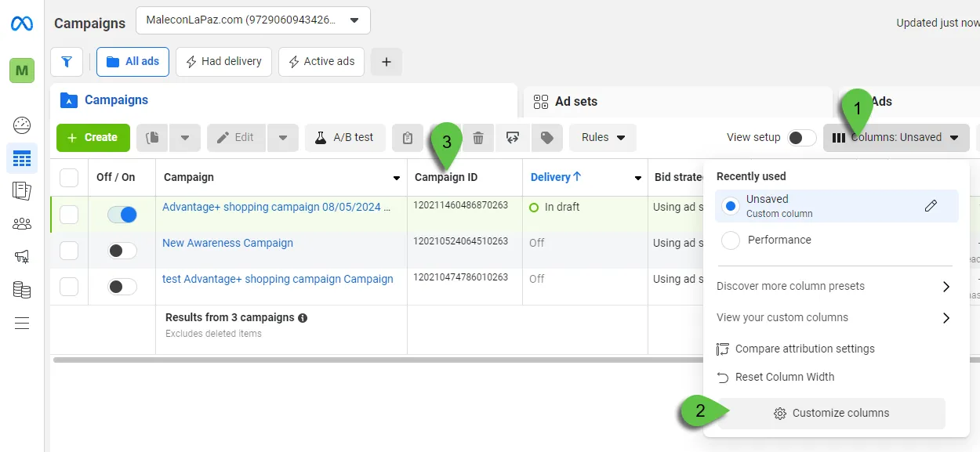Viewport: 980px width, 452px height.
Task: Switch to the Ad sets tab
Action: [678, 101]
